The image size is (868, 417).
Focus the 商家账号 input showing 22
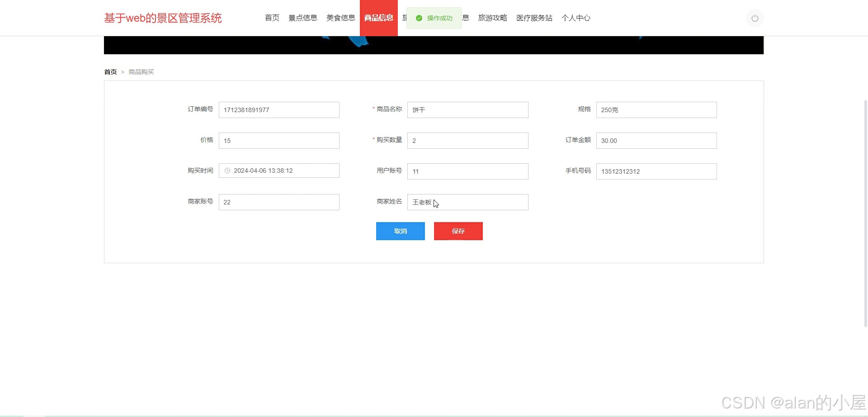(279, 202)
